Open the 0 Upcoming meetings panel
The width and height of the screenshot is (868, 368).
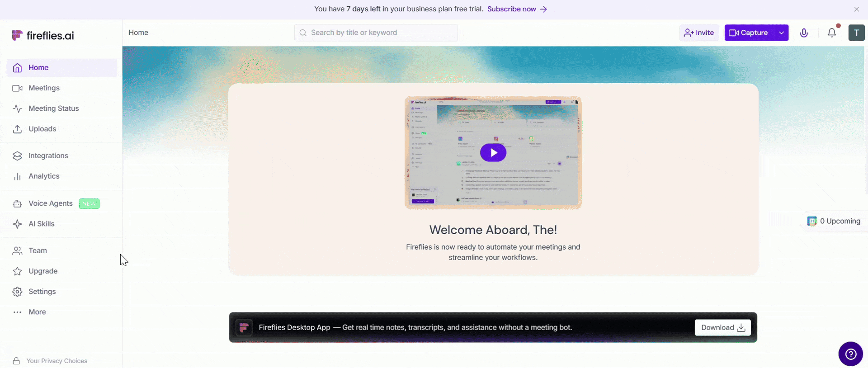tap(835, 221)
